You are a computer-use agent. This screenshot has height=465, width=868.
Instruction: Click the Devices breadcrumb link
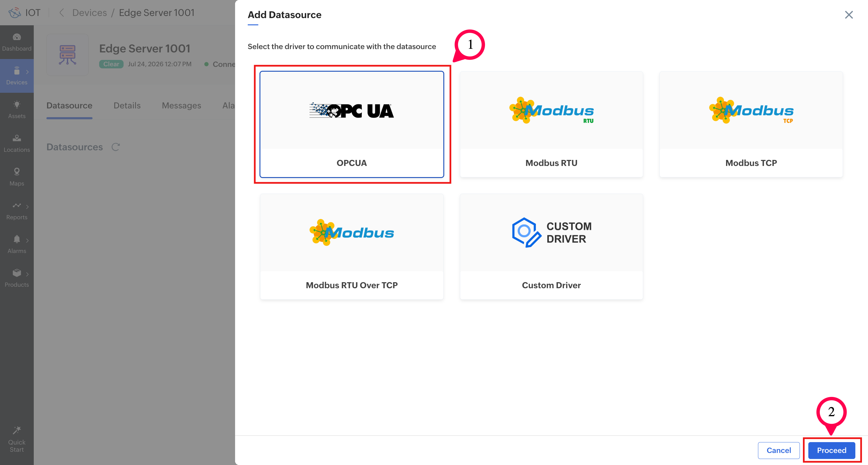pos(90,13)
